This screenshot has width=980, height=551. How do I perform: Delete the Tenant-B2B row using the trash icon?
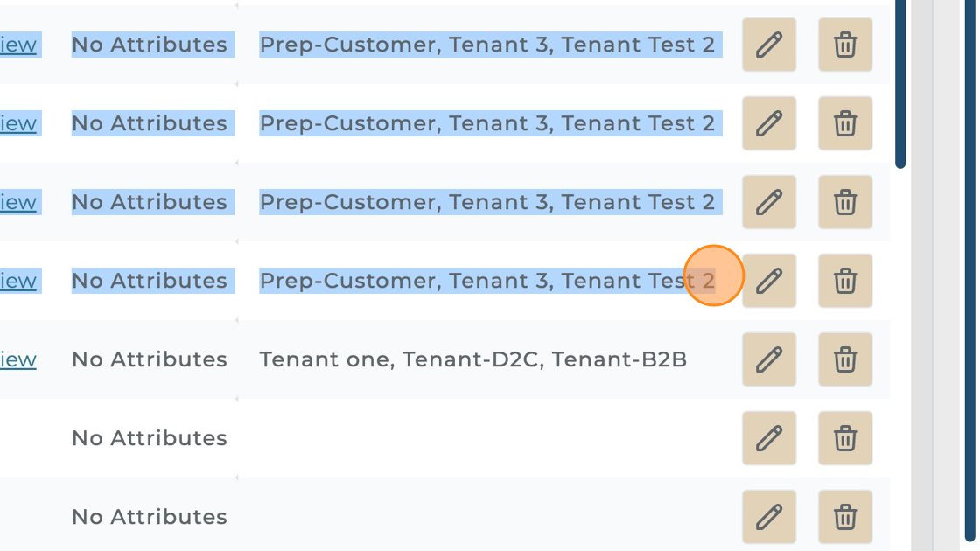[x=844, y=359]
